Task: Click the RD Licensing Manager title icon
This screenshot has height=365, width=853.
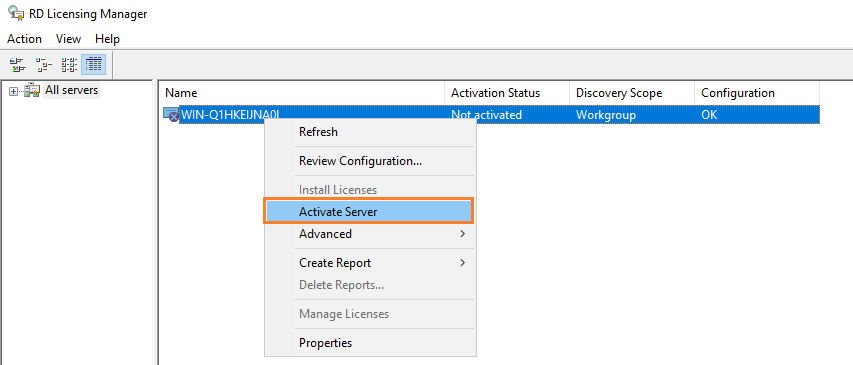Action: coord(15,14)
